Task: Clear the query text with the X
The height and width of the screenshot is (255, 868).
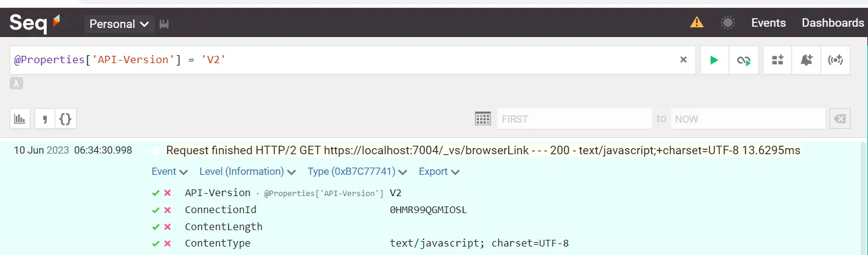Action: [683, 60]
